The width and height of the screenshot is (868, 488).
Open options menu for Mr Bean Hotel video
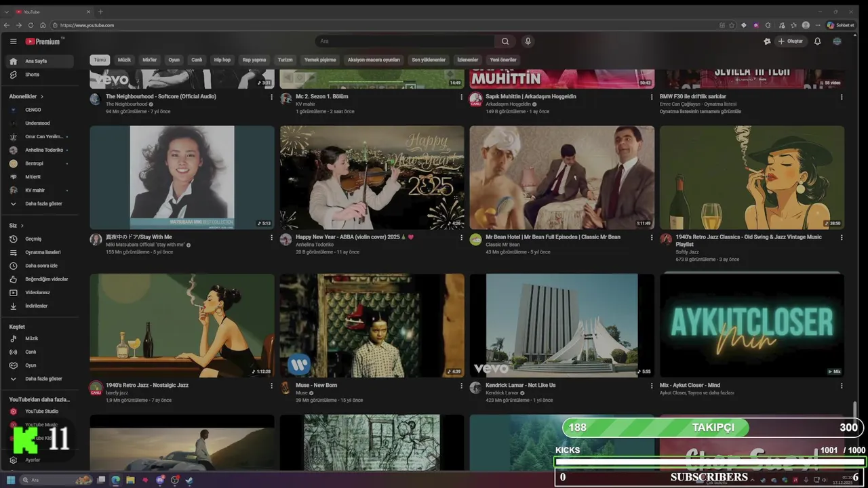coord(652,238)
